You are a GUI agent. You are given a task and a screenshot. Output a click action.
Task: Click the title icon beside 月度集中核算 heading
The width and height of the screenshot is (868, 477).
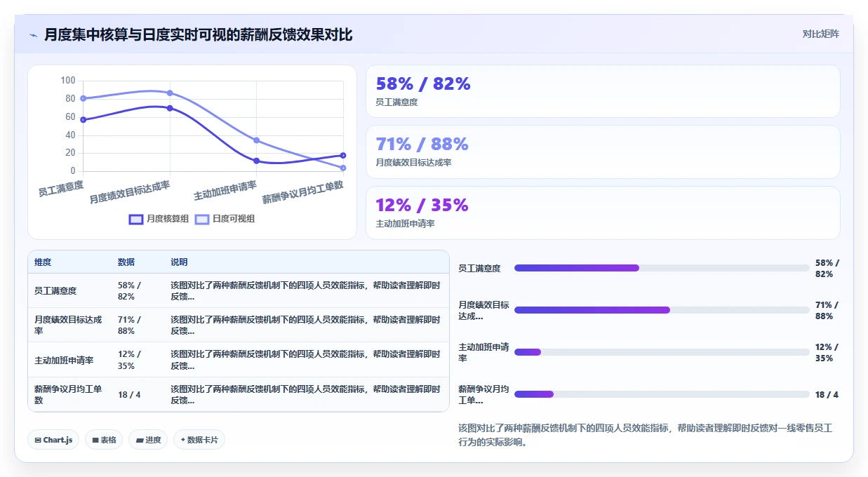coord(34,34)
